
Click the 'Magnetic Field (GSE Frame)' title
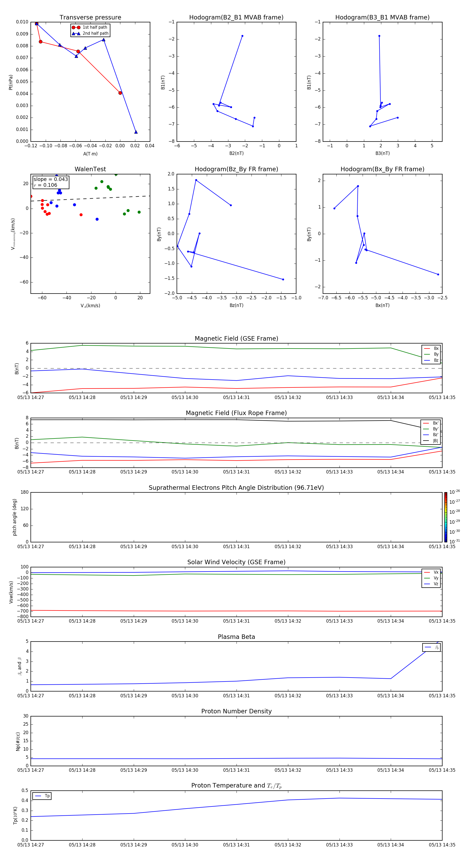coord(236,339)
